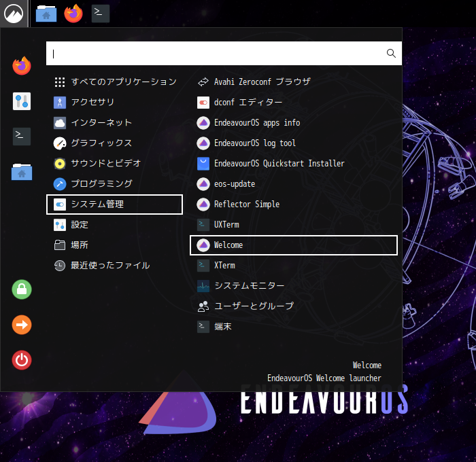The width and height of the screenshot is (476, 462).
Task: Open Settings Manager icon in menu sidebar
Action: pos(22,101)
